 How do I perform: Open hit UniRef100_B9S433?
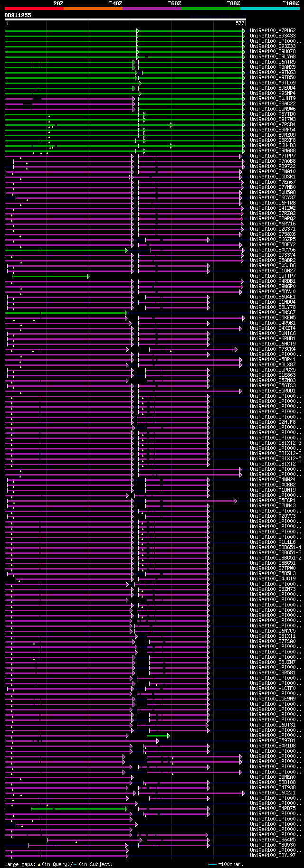pyautogui.click(x=273, y=36)
